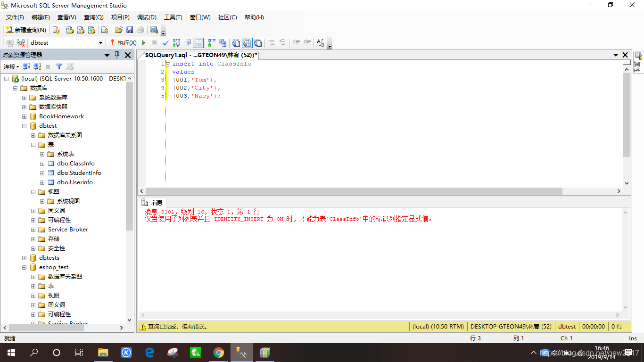
Task: Uncomment the selected lines
Action: click(282, 43)
